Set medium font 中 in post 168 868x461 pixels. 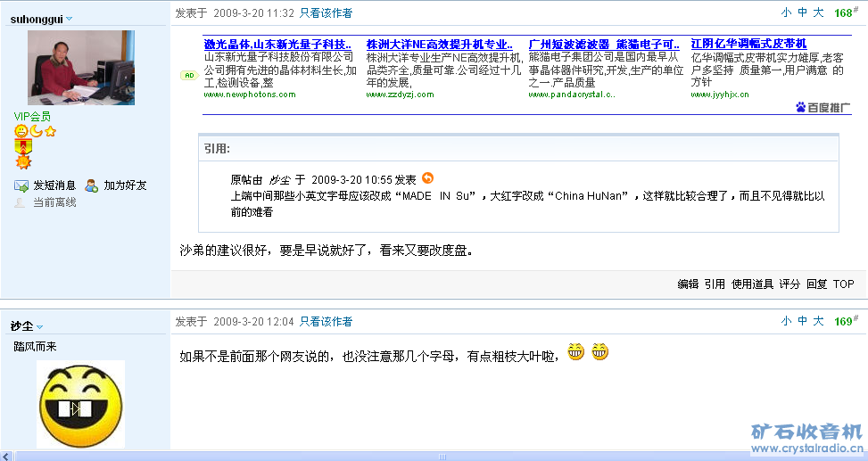point(803,12)
